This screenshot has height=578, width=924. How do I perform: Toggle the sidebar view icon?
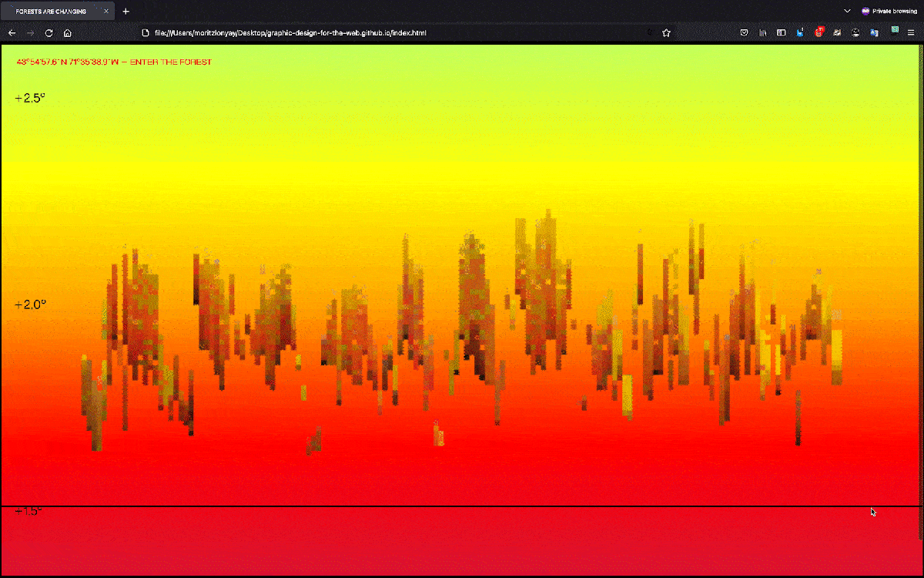pyautogui.click(x=781, y=33)
